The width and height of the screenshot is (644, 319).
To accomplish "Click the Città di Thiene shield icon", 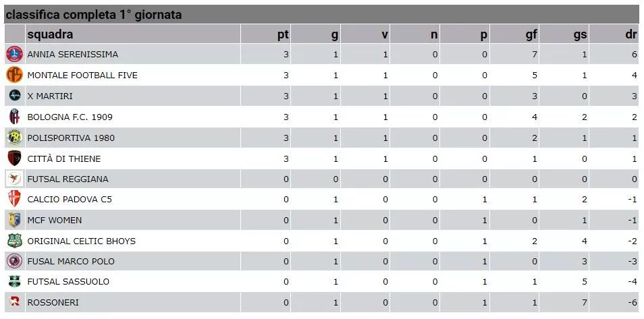I will click(x=14, y=158).
